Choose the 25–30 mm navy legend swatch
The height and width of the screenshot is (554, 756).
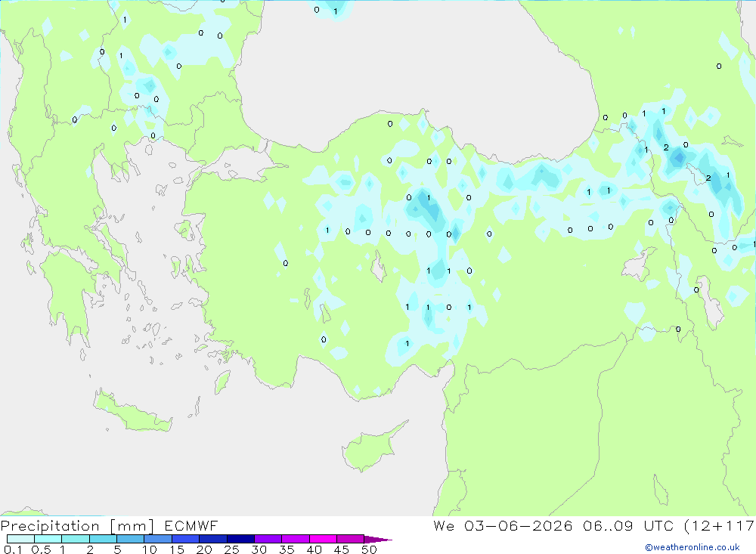coord(240,539)
